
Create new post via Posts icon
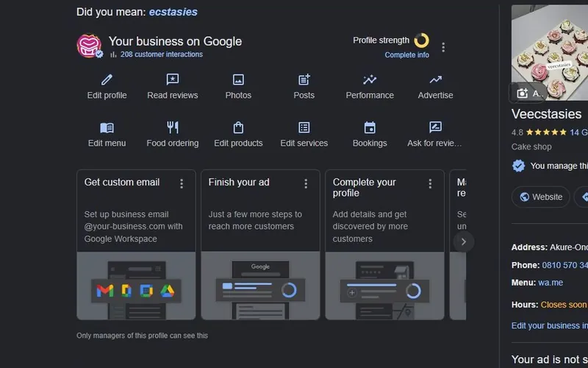304,79
